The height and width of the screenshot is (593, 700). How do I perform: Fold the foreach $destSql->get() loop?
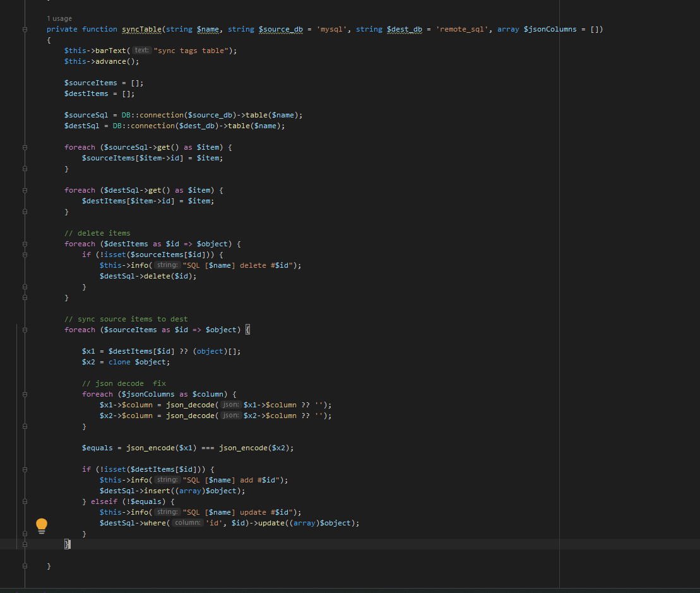[x=25, y=190]
